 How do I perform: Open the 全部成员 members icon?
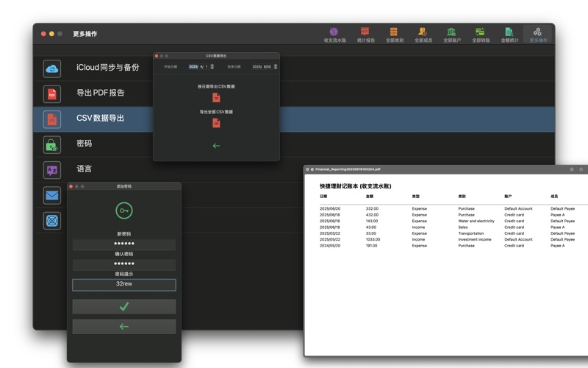tap(423, 34)
